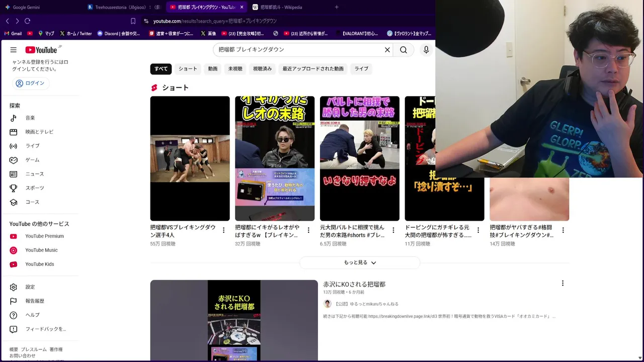Click the browser address bar URL
This screenshot has width=644, height=362.
[215, 21]
